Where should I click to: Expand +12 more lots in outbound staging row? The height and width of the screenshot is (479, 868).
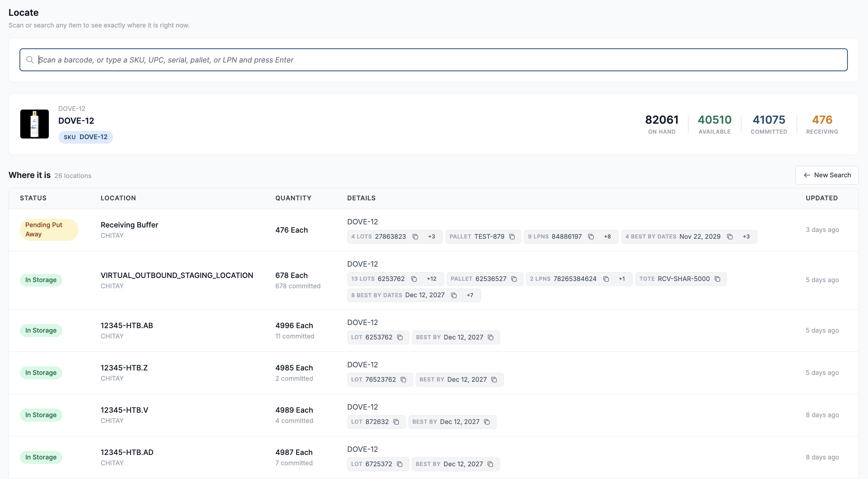(x=432, y=279)
